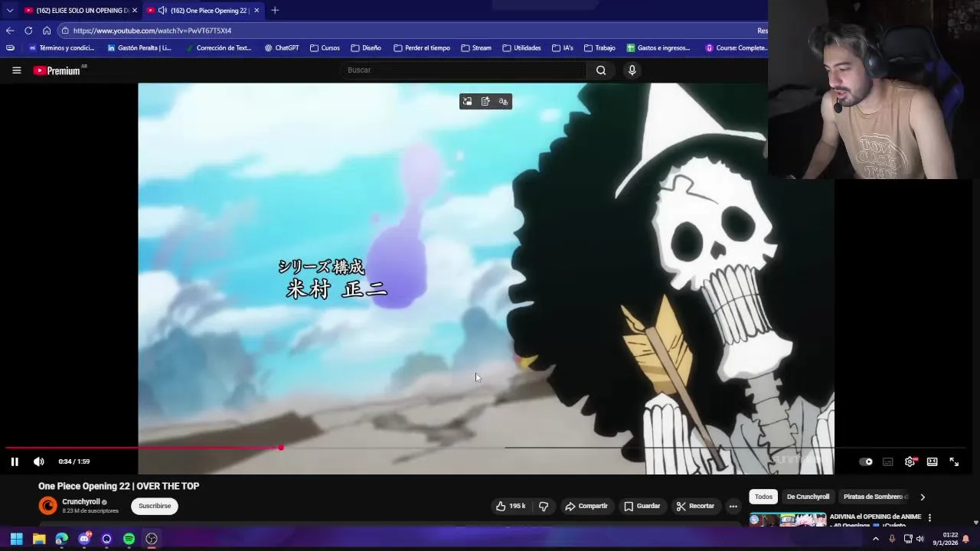
Task: Subscribe via Suscribirse button
Action: 155,506
